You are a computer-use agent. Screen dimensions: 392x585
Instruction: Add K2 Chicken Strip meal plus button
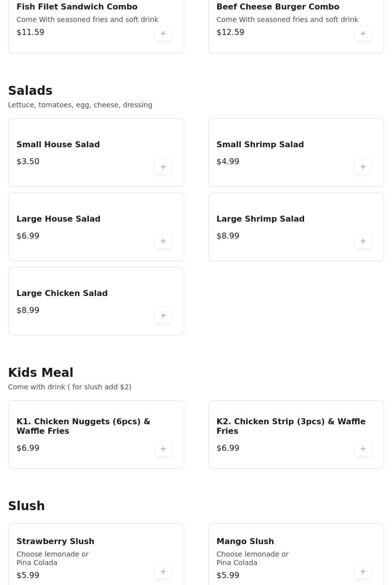pos(363,449)
